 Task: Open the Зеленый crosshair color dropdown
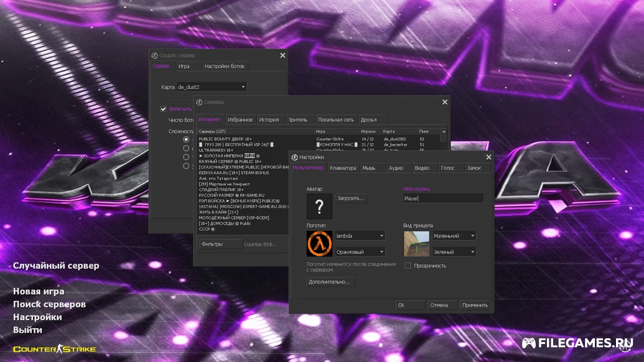[x=454, y=251]
